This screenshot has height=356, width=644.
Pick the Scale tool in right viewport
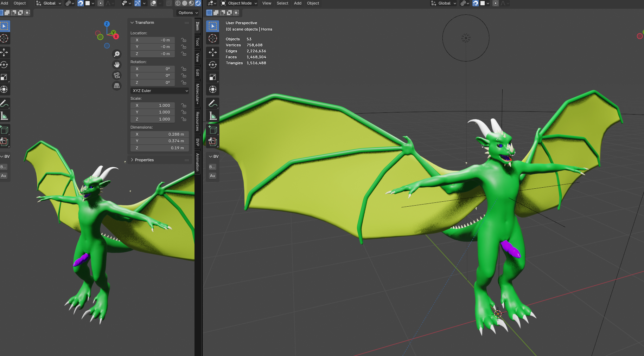213,77
